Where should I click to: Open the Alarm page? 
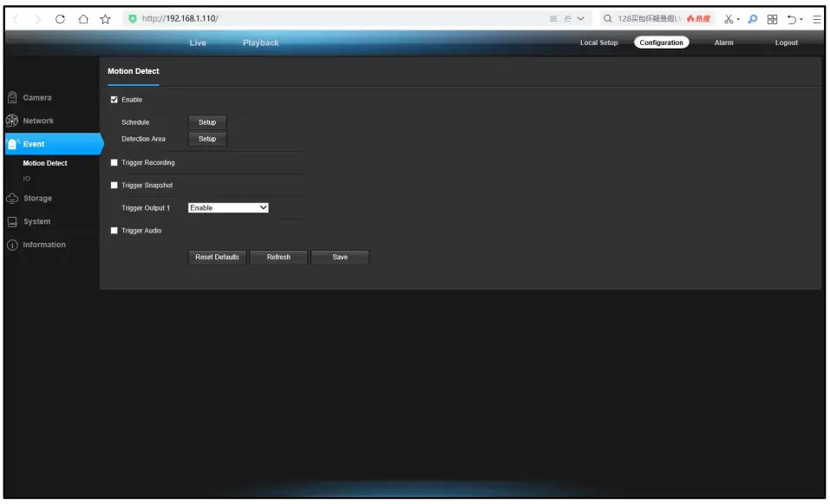(723, 43)
